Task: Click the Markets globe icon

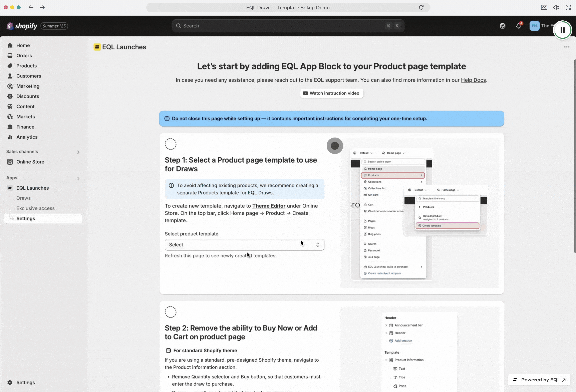Action: point(10,117)
